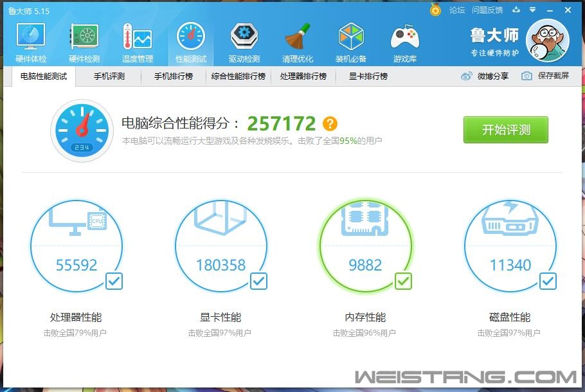Switch to 综合性能排行榜 tab
This screenshot has width=585, height=392.
(x=238, y=76)
